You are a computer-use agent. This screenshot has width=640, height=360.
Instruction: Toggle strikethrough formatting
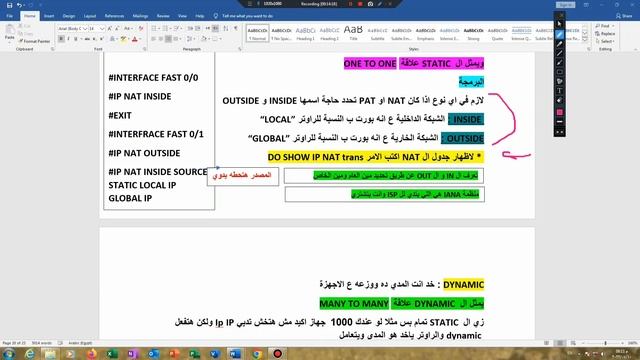pyautogui.click(x=87, y=39)
